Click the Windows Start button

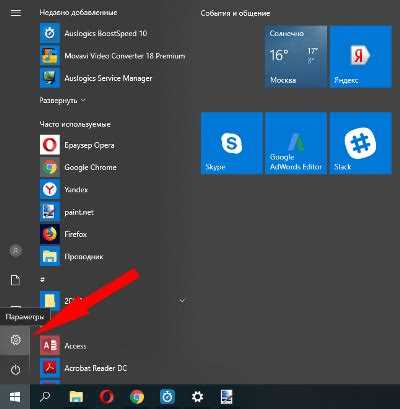point(15,397)
